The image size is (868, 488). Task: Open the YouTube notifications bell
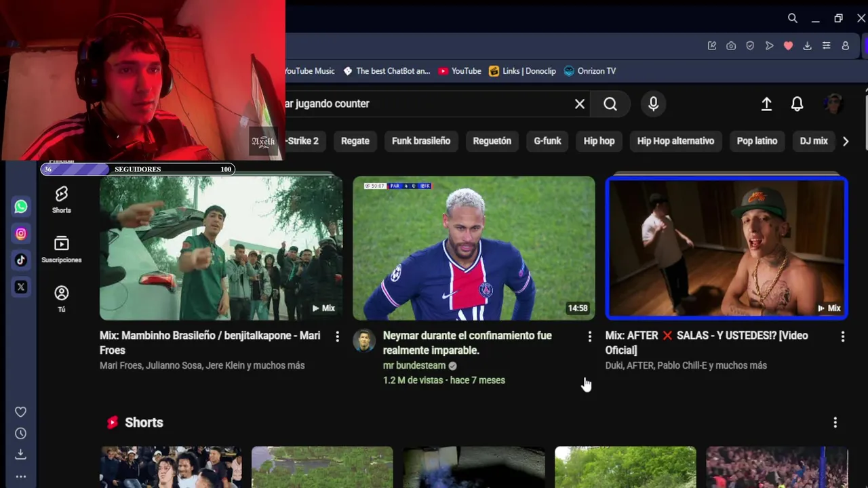pyautogui.click(x=797, y=104)
